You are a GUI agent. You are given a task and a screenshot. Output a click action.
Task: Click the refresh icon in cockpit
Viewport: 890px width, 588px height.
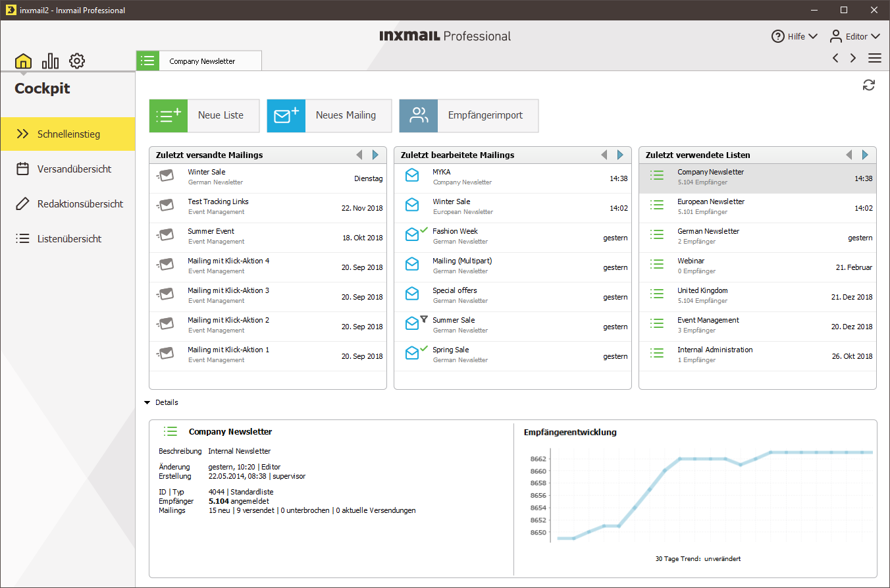tap(869, 85)
